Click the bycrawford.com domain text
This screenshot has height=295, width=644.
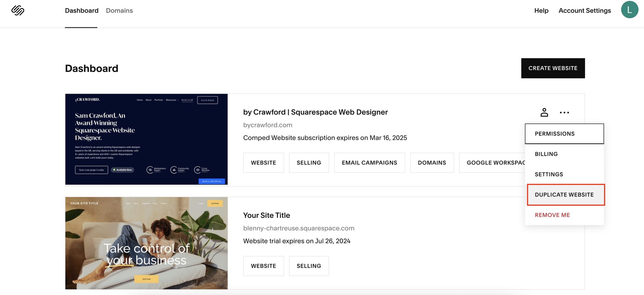[x=267, y=125]
